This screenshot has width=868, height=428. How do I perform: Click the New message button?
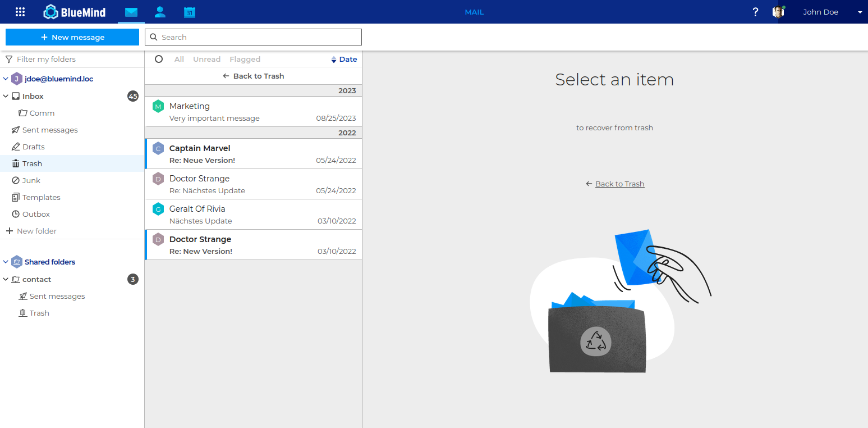tap(72, 37)
